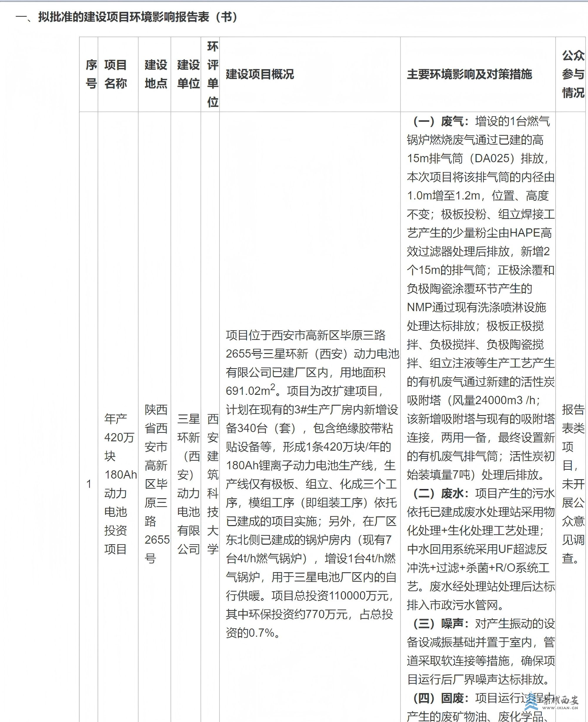
Task: Click the line mentioning 691.02m² land area
Action: (304, 390)
